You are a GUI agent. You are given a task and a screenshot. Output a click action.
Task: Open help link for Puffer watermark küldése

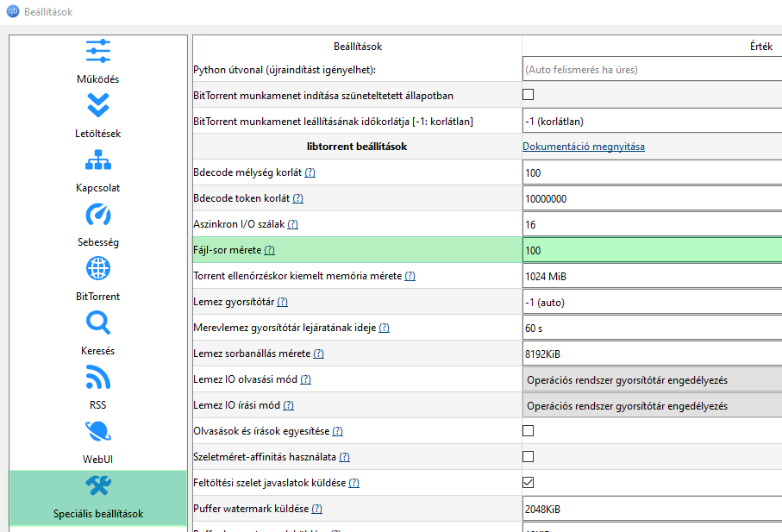[316, 509]
